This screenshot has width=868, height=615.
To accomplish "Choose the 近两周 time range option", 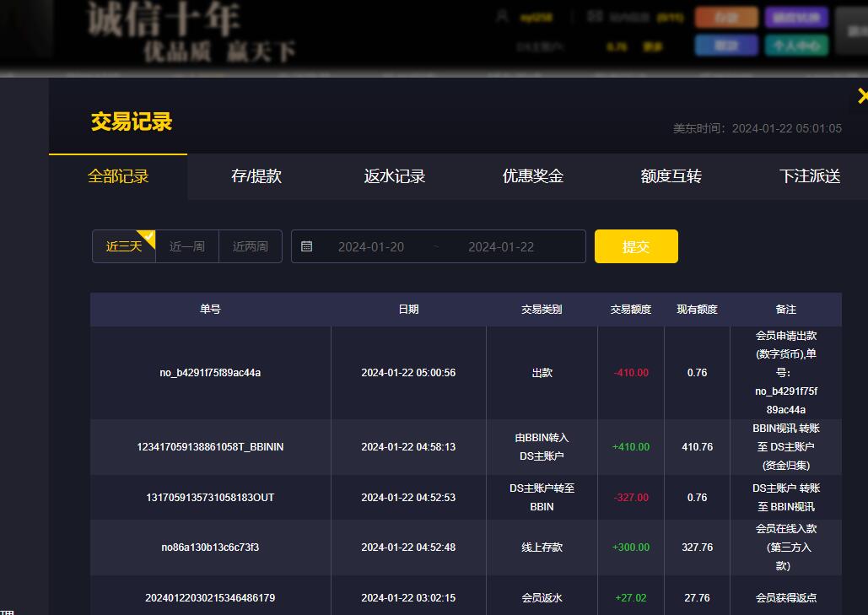I will [x=250, y=246].
